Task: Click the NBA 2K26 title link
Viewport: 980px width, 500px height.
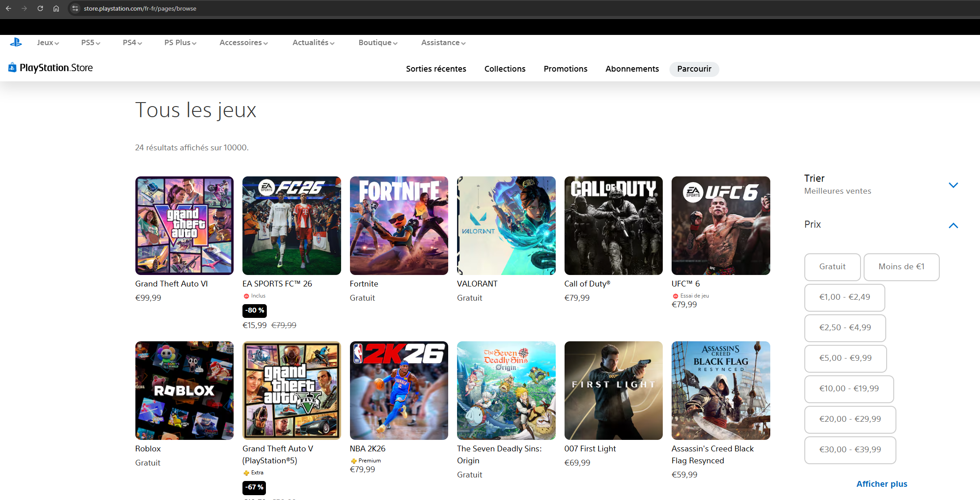Action: pos(368,449)
